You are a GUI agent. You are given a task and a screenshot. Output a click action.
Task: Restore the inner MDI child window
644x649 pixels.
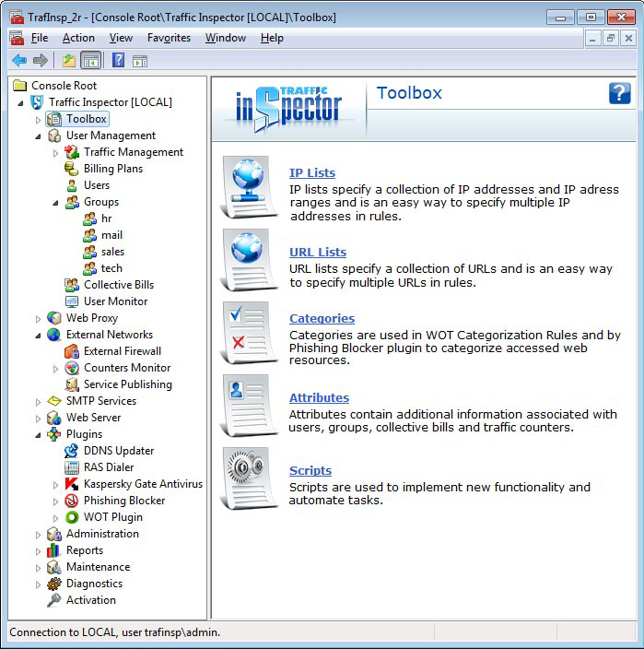coord(611,39)
